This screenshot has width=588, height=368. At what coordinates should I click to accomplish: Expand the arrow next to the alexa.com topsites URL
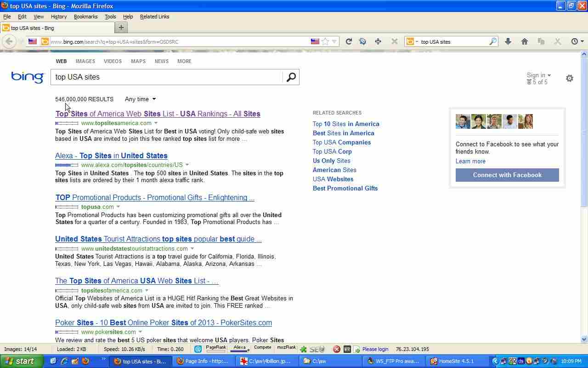pyautogui.click(x=187, y=165)
